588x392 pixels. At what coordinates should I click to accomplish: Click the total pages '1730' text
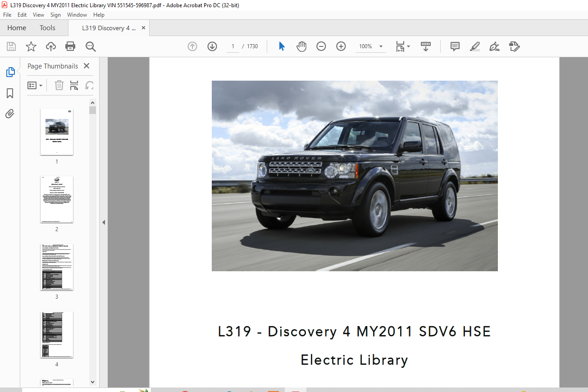coord(252,46)
